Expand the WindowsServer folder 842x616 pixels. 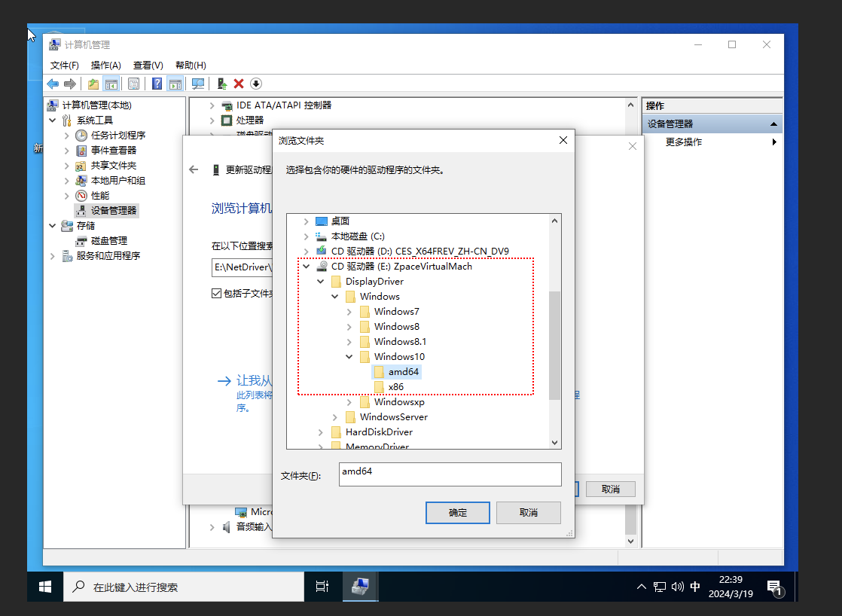(x=335, y=416)
